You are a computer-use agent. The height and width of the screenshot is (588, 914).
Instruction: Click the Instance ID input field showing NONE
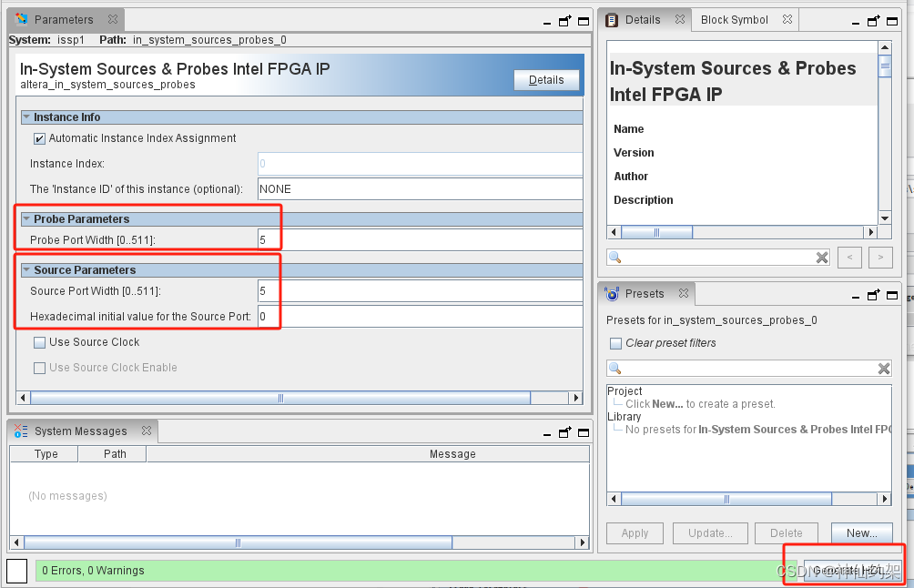pos(364,188)
